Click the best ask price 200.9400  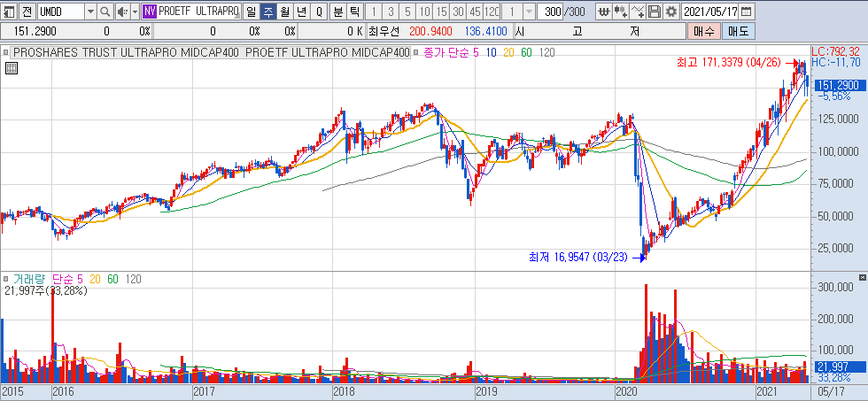pyautogui.click(x=430, y=32)
